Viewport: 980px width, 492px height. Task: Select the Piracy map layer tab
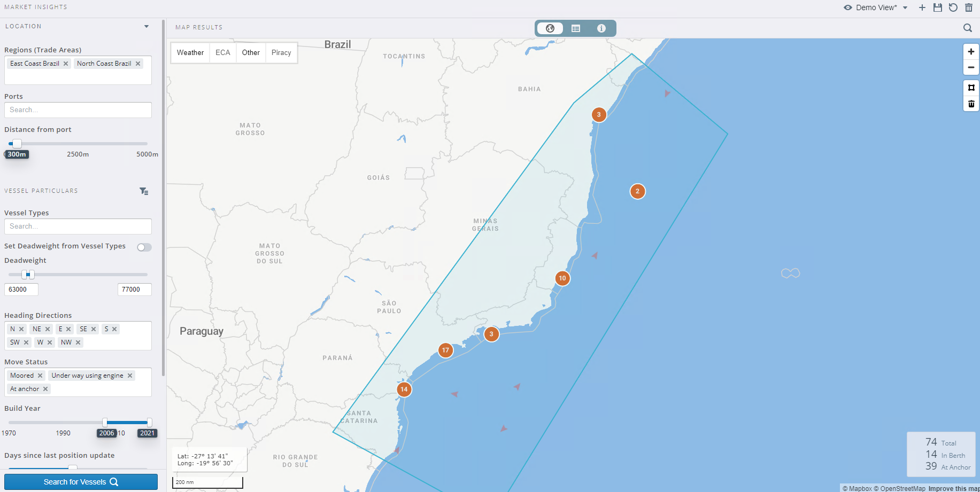click(281, 52)
